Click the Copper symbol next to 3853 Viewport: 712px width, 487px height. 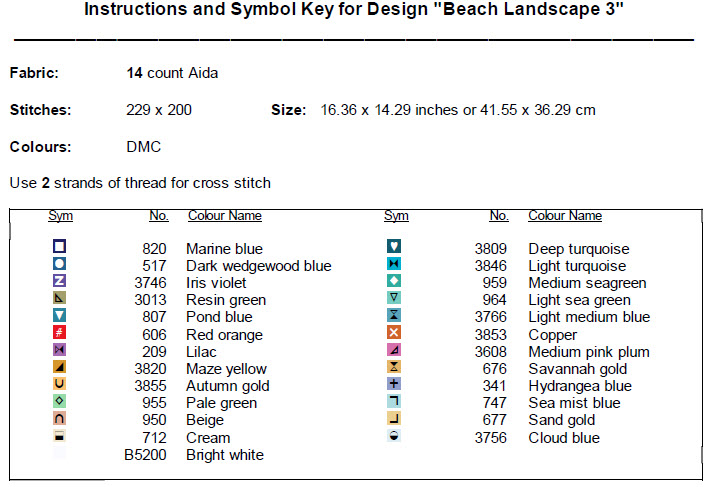[395, 333]
